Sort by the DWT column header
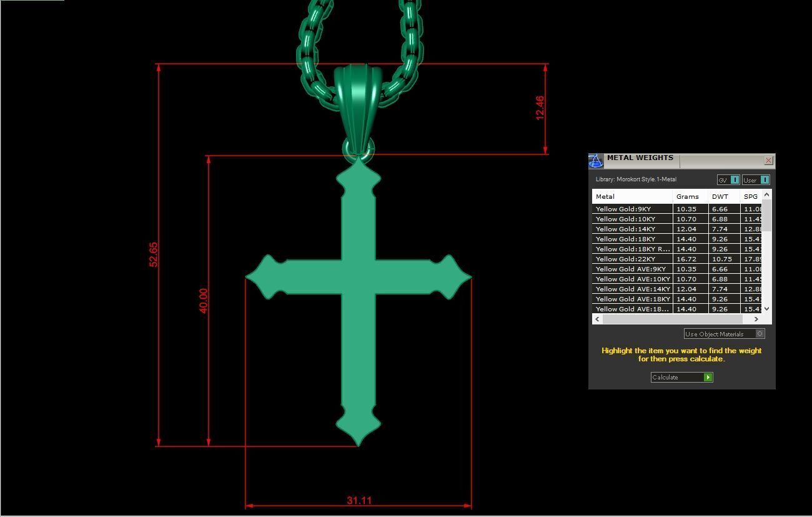The image size is (812, 517). 724,196
